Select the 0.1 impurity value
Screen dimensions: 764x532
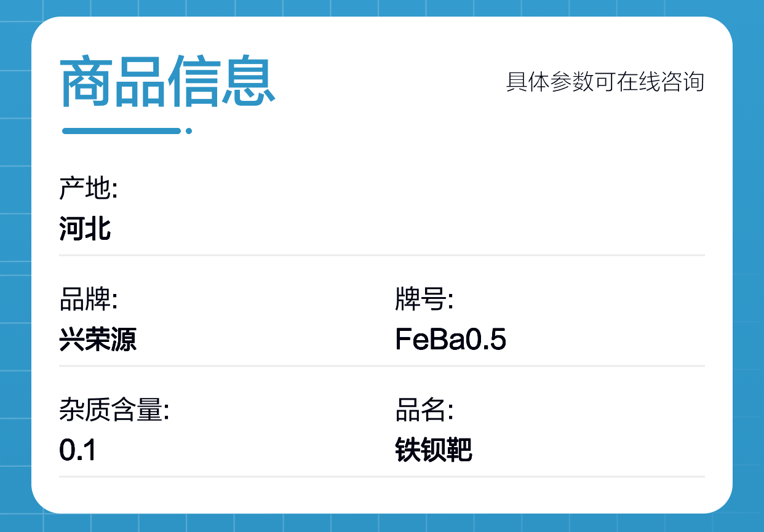coord(78,450)
